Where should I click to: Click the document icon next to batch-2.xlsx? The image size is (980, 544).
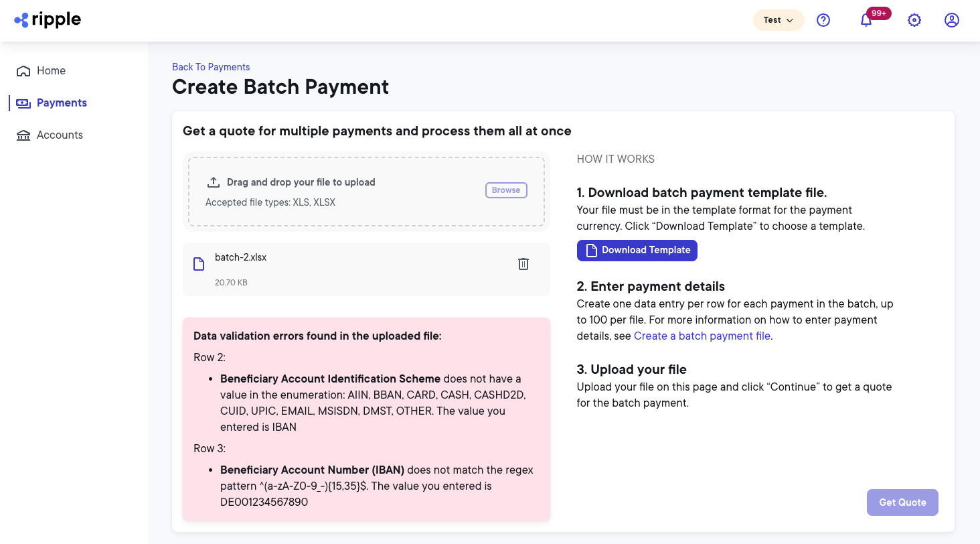click(199, 264)
